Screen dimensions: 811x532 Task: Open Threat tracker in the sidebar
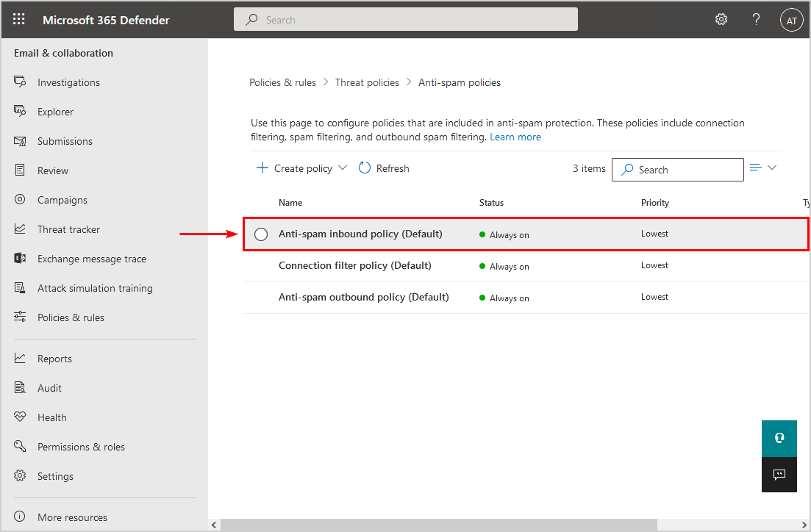pos(68,229)
